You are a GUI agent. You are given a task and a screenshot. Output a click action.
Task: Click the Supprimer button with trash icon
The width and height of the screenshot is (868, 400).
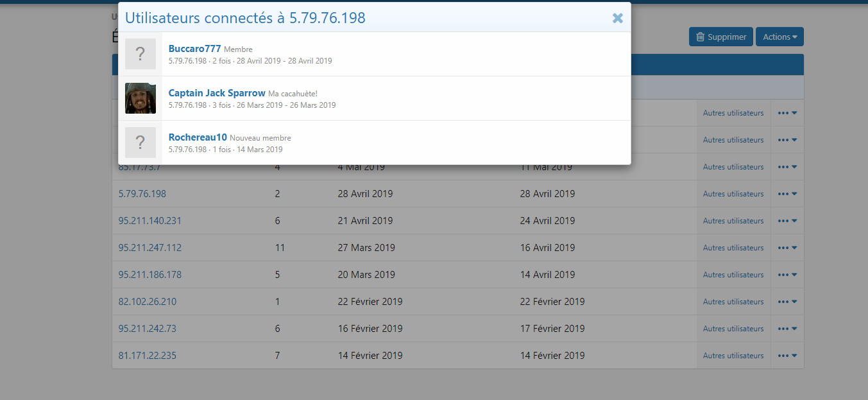coord(721,37)
